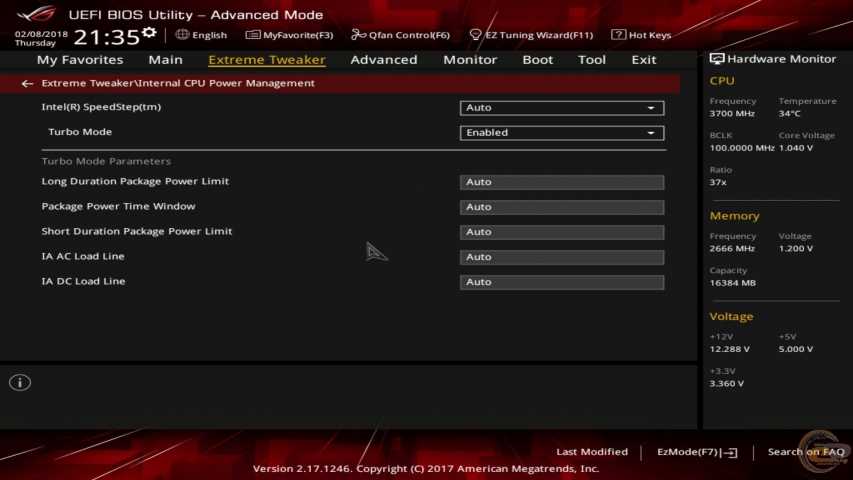
Task: Click Core Voltage value 1.040 V
Action: point(796,148)
